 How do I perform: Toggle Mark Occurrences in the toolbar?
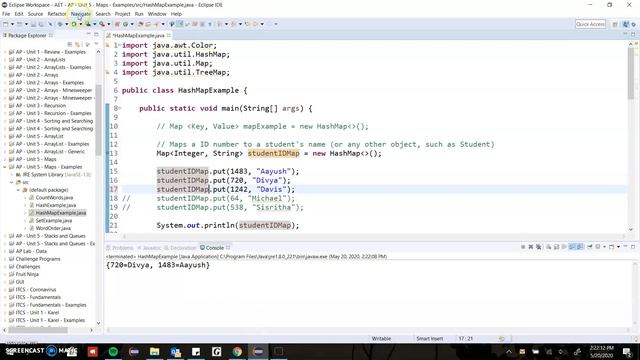click(180, 24)
